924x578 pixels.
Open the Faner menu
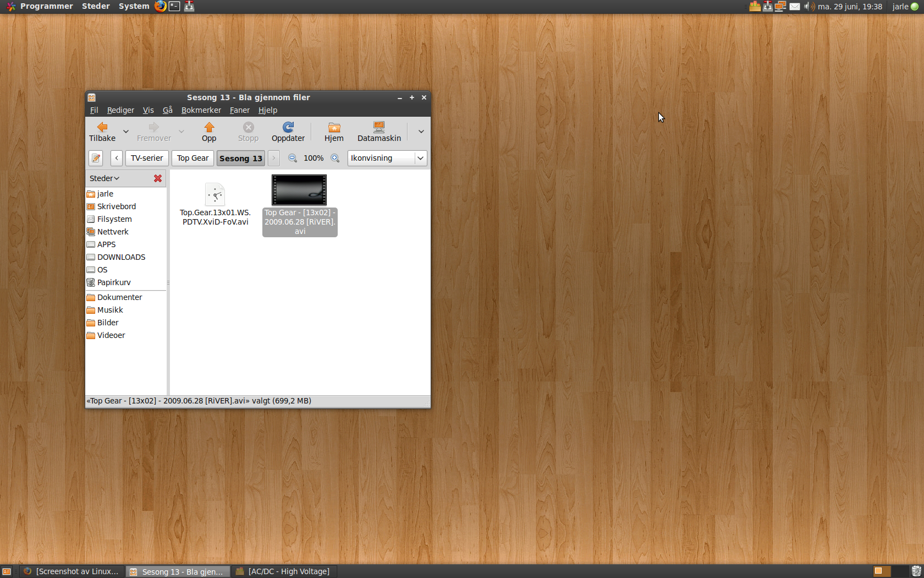(x=240, y=110)
